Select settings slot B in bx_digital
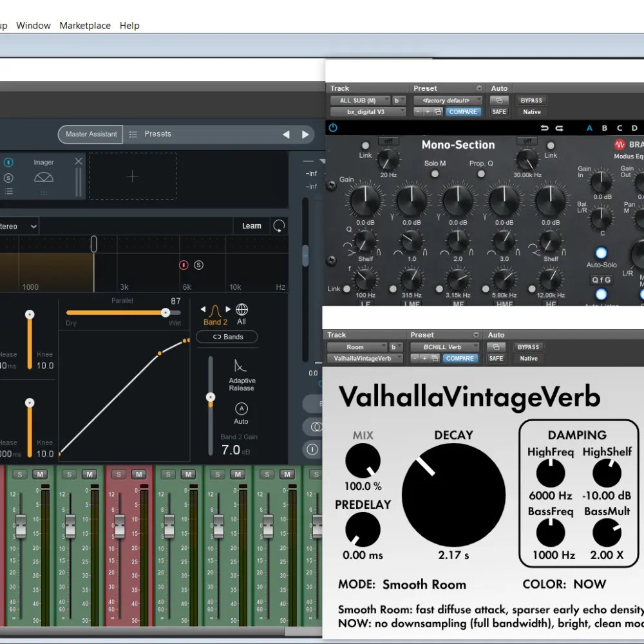 coord(605,128)
